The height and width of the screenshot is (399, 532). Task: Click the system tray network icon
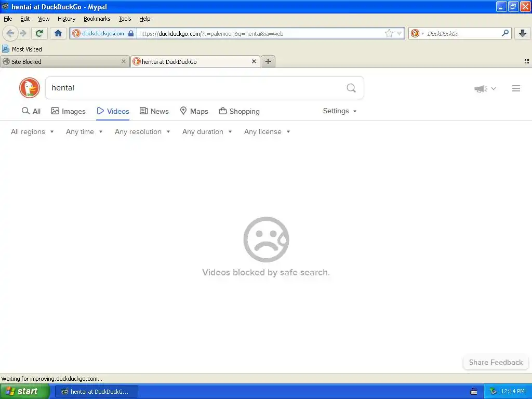tap(494, 392)
